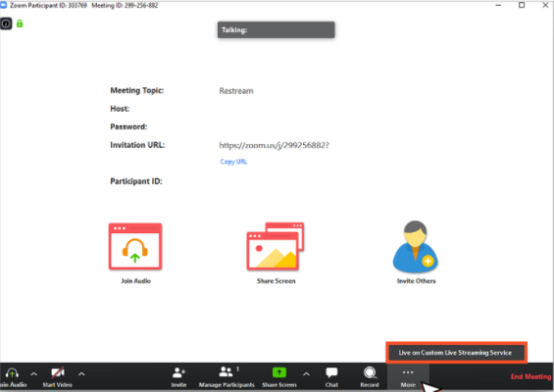This screenshot has width=554, height=392.
Task: Expand share options chevron beside Share Screen
Action: [x=306, y=373]
